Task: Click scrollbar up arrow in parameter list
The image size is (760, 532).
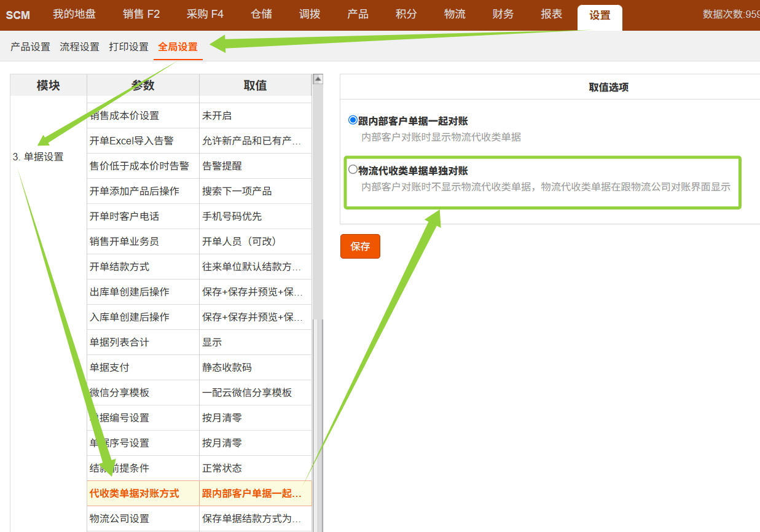Action: pyautogui.click(x=318, y=79)
